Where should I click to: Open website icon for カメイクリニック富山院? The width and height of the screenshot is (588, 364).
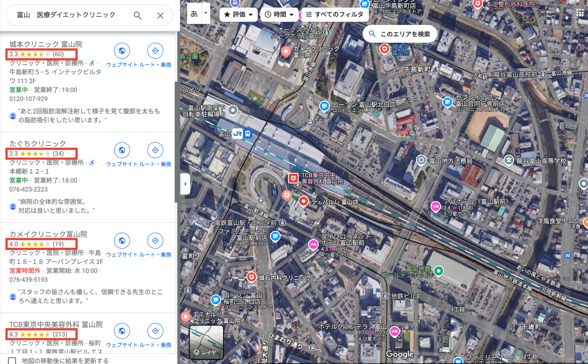(x=122, y=241)
